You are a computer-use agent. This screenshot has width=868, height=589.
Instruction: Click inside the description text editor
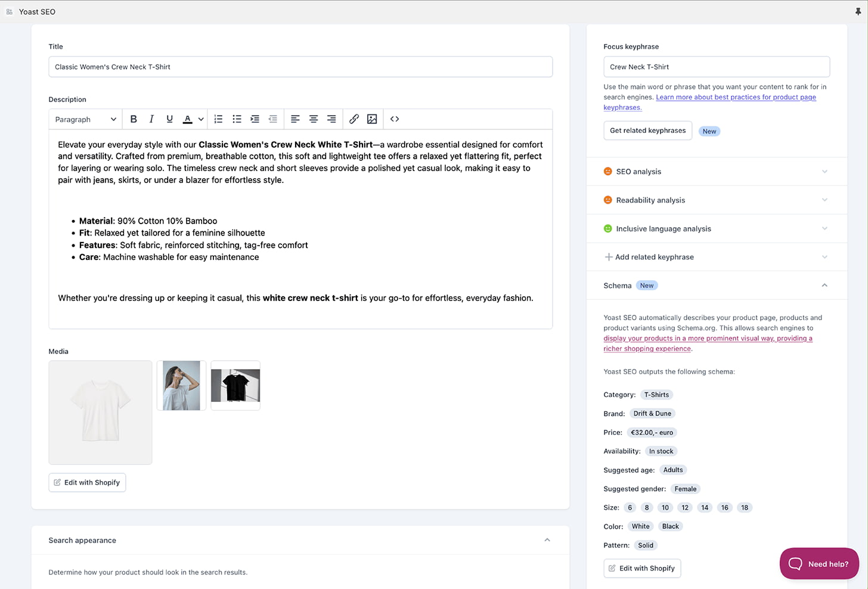click(300, 229)
